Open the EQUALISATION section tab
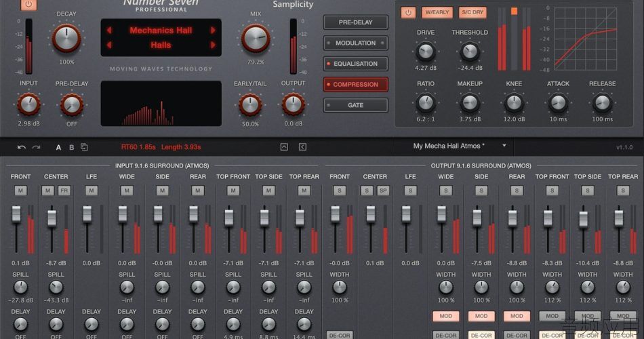 coord(356,64)
